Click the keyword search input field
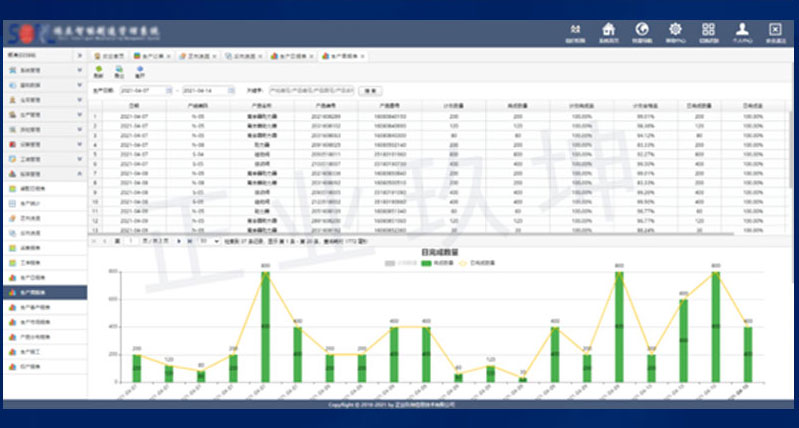Image resolution: width=799 pixels, height=428 pixels. coord(311,90)
